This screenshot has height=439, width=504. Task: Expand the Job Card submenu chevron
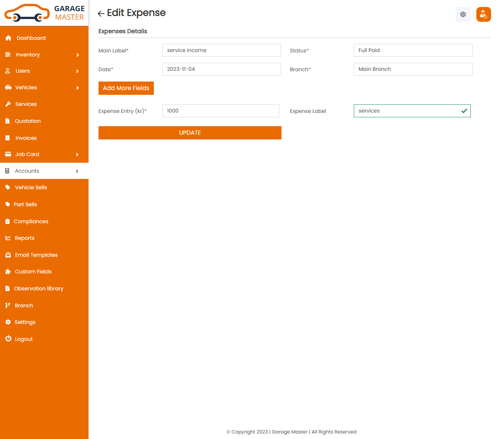pos(77,155)
